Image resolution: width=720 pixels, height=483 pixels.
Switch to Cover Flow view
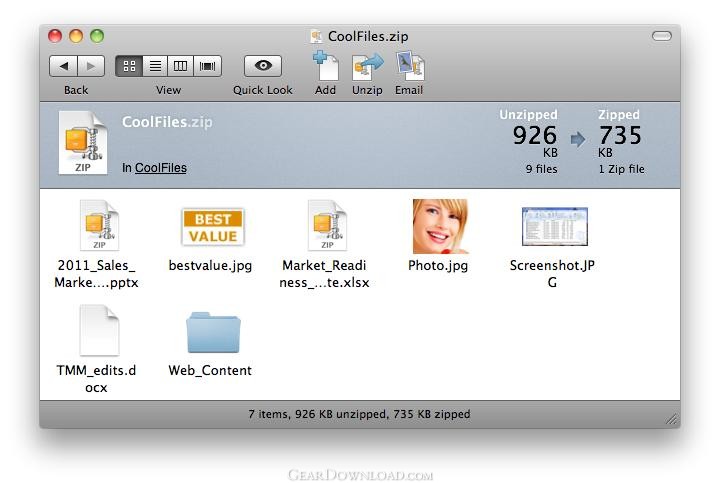pos(208,66)
